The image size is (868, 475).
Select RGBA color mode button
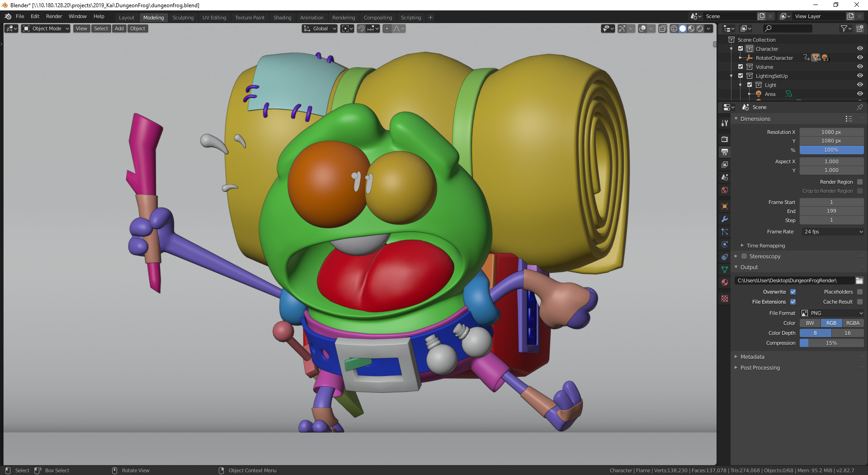(853, 323)
